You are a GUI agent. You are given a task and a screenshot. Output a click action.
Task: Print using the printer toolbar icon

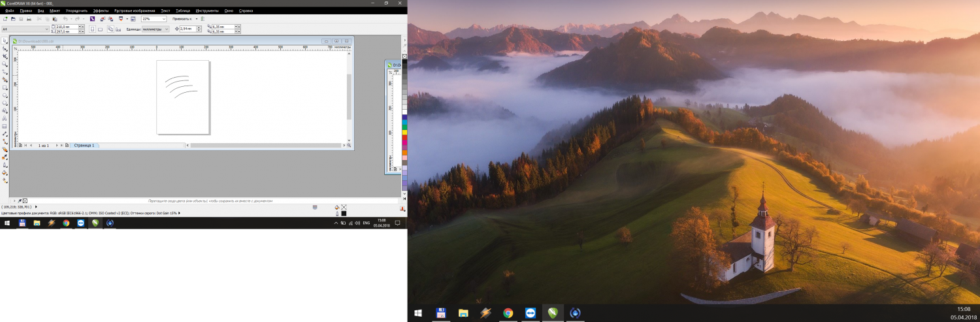click(29, 19)
